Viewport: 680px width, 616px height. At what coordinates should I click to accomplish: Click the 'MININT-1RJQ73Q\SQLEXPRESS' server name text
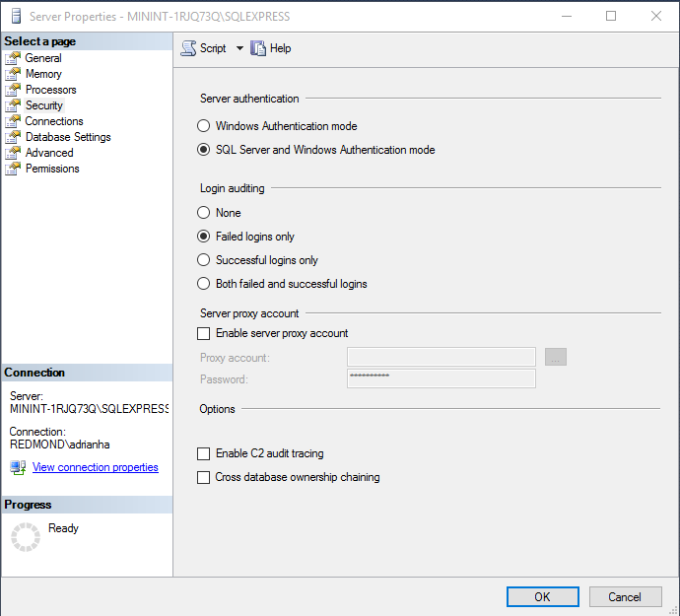tap(89, 409)
